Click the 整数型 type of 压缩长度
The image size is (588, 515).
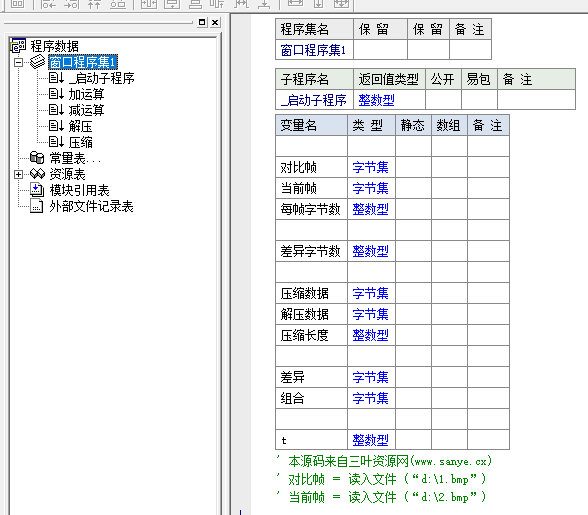click(x=370, y=335)
